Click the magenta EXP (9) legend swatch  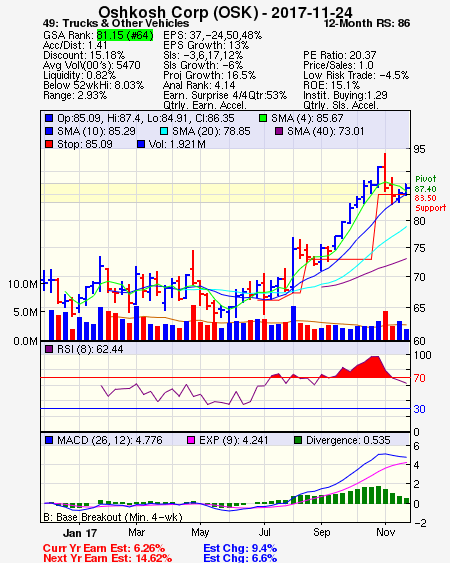(191, 440)
